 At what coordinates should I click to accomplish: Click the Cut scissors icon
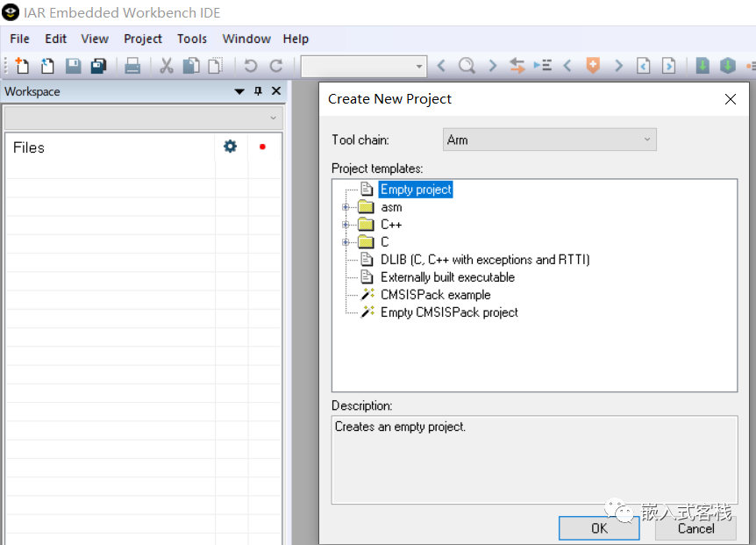pos(167,66)
